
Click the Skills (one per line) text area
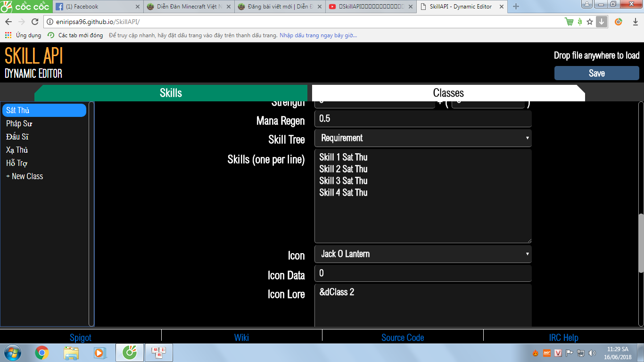(x=423, y=196)
